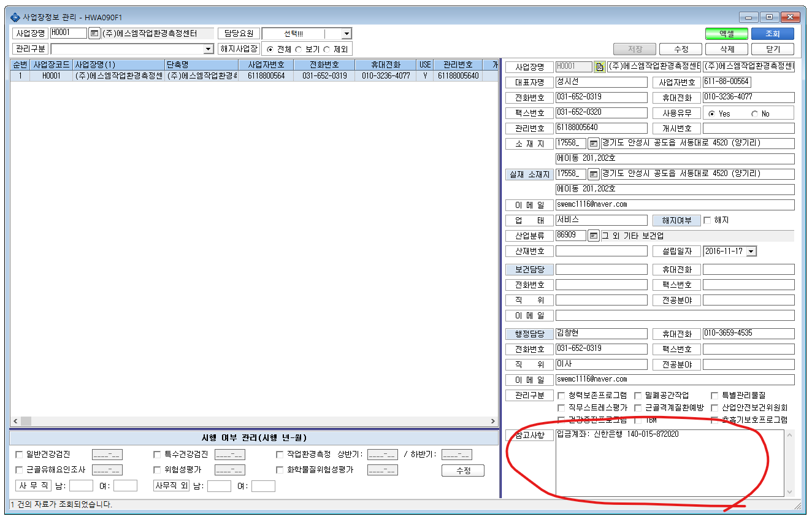Sort by the 사업자번호 column header
Screen dimensions: 812x519
[266, 64]
